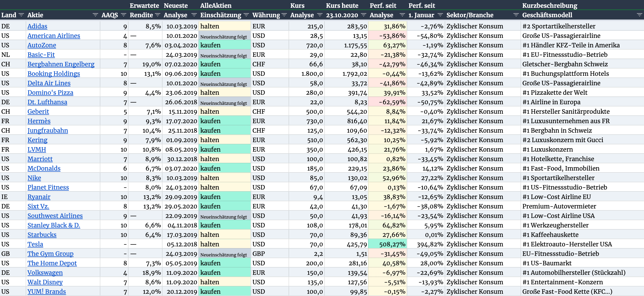
Task: Expand the Kurs heute 23.10.2020 filter
Action: click(x=364, y=15)
